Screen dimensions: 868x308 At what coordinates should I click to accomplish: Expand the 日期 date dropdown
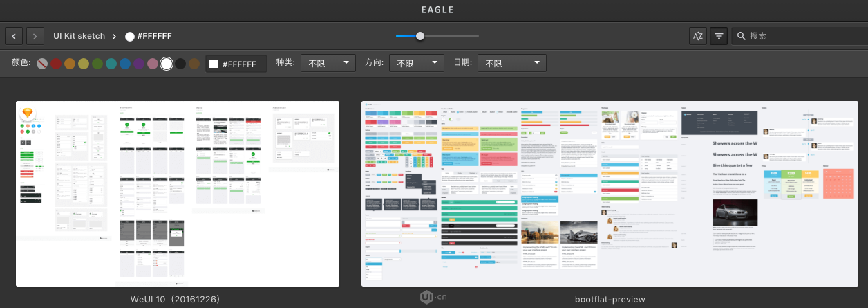511,63
